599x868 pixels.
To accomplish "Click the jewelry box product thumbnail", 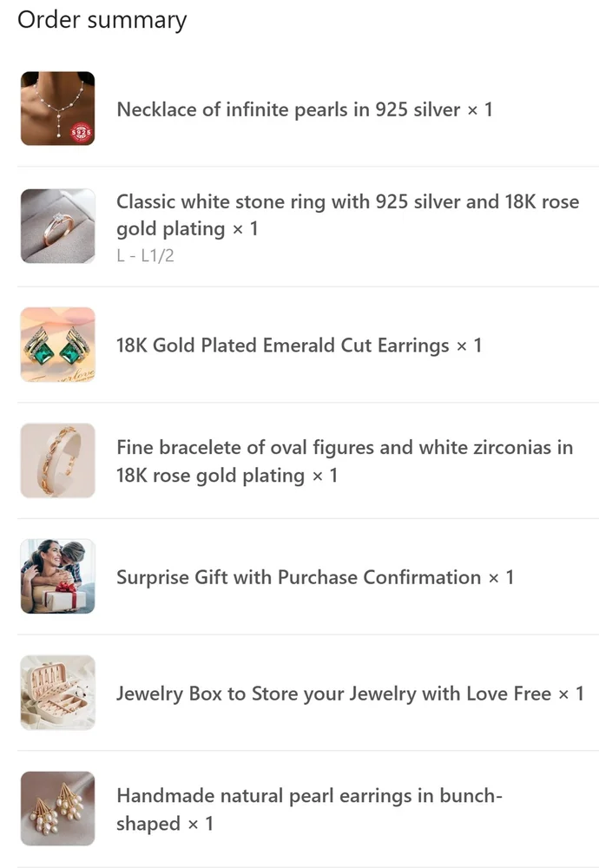I will pos(57,693).
